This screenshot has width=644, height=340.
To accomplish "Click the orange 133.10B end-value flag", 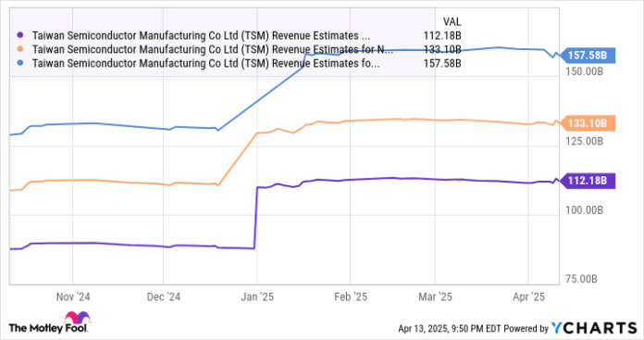I will point(587,123).
